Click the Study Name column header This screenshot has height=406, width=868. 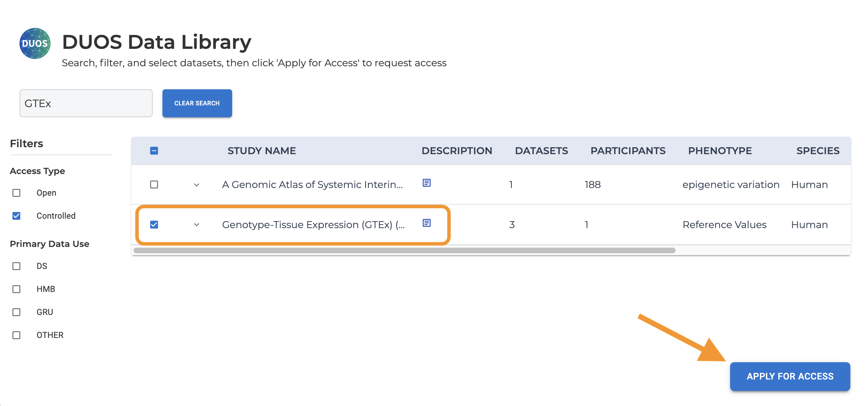(x=262, y=151)
